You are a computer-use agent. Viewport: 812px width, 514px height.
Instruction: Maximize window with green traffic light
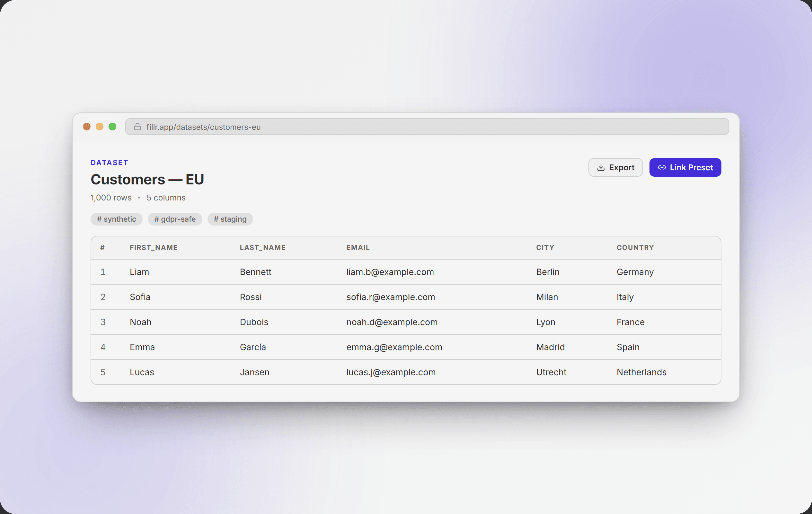pyautogui.click(x=112, y=127)
